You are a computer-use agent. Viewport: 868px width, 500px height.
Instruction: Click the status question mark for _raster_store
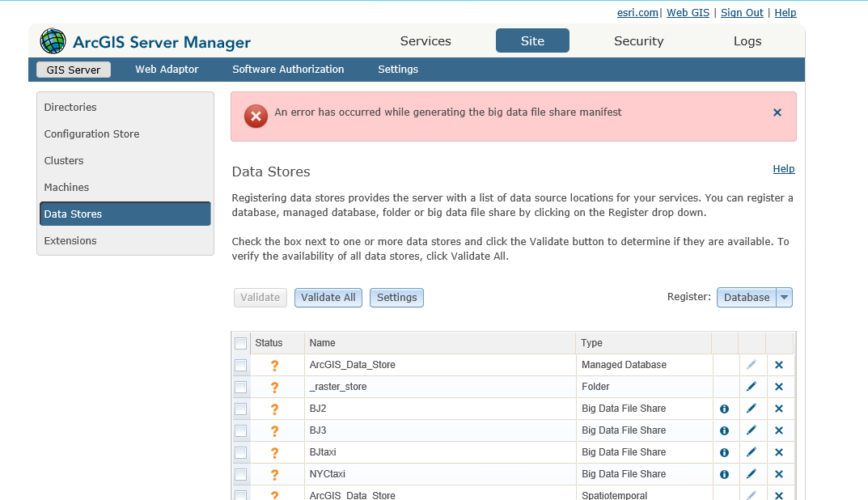coord(274,387)
